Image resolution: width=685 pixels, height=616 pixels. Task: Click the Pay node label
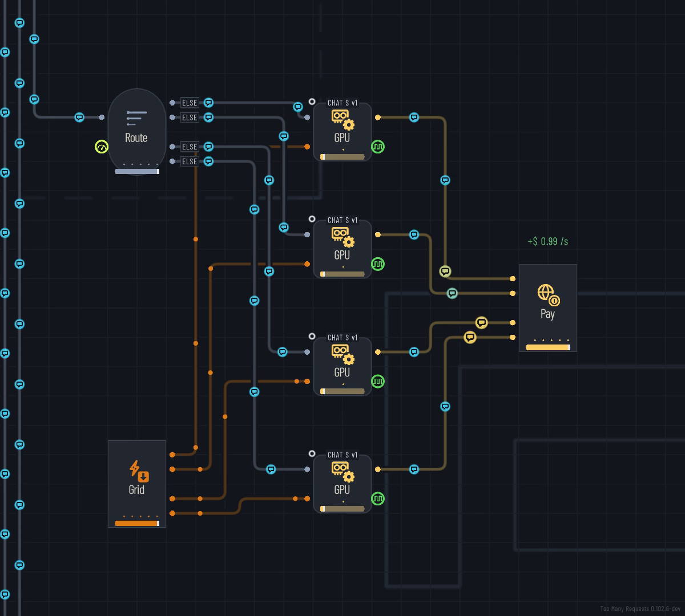[x=547, y=314]
